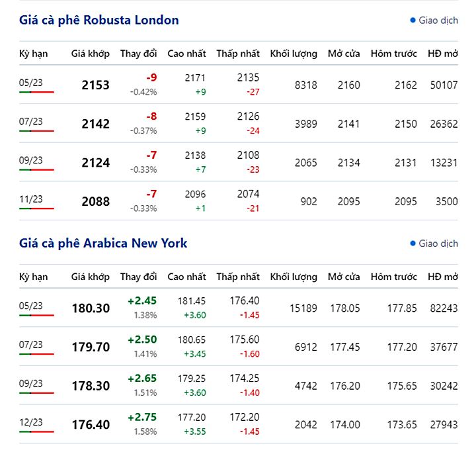This screenshot has height=454, width=476.
Task: Click blue Giao dịch dot in Robusta section
Action: coord(413,21)
